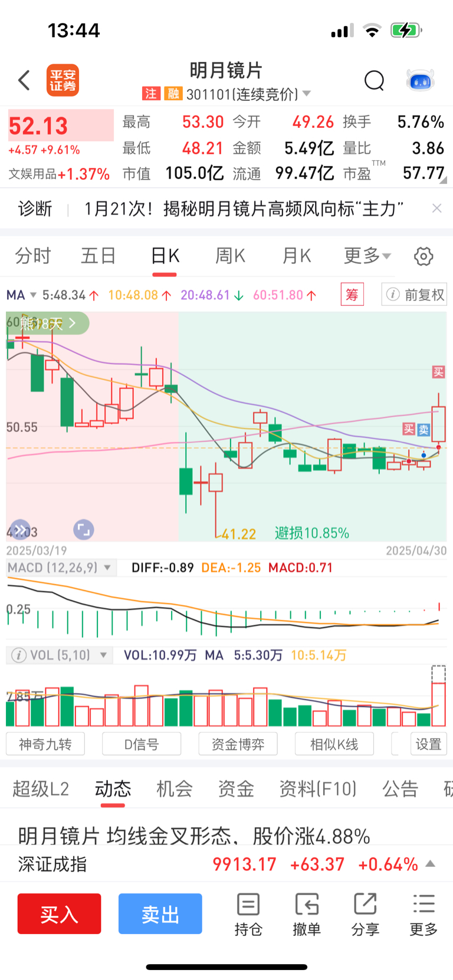Open 更多 menu icon at bottom
This screenshot has height=980, width=453.
coord(424,915)
